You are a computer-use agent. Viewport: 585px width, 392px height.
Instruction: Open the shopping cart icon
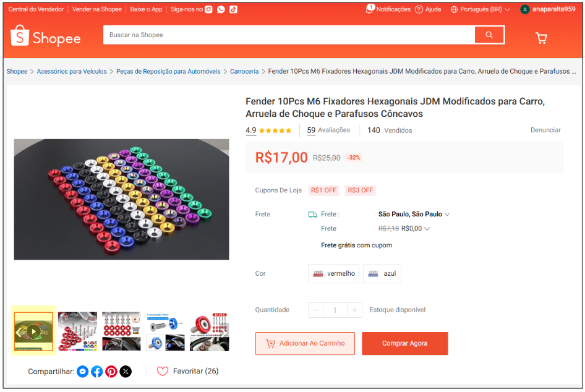click(x=541, y=38)
